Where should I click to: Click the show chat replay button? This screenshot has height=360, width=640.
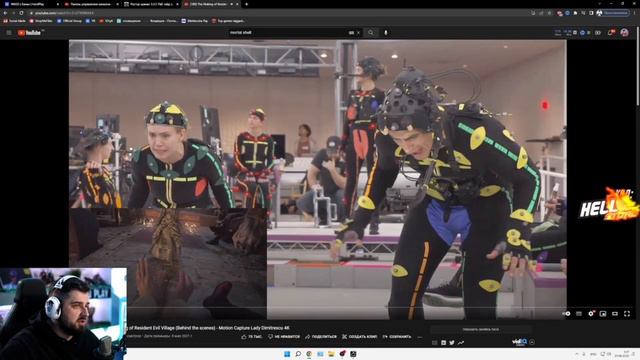click(x=480, y=329)
